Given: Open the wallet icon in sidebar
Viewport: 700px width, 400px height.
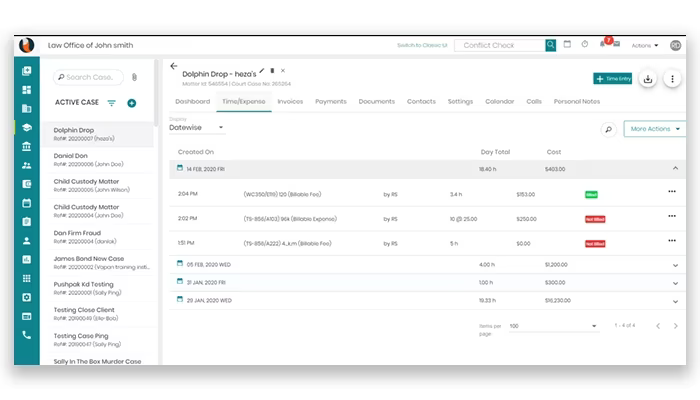Looking at the screenshot, I should point(27,184).
